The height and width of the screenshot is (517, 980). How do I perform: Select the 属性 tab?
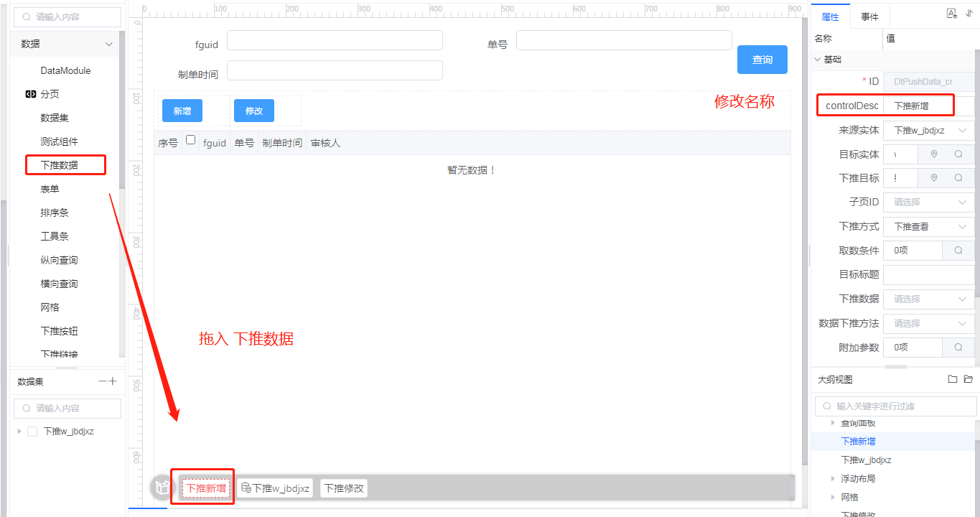pos(830,17)
